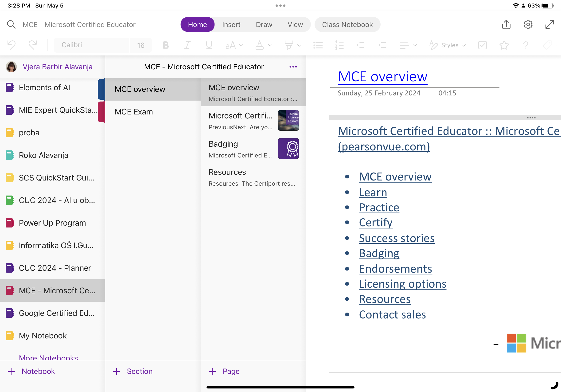Add a new Notebook
This screenshot has width=561, height=392.
pyautogui.click(x=31, y=371)
